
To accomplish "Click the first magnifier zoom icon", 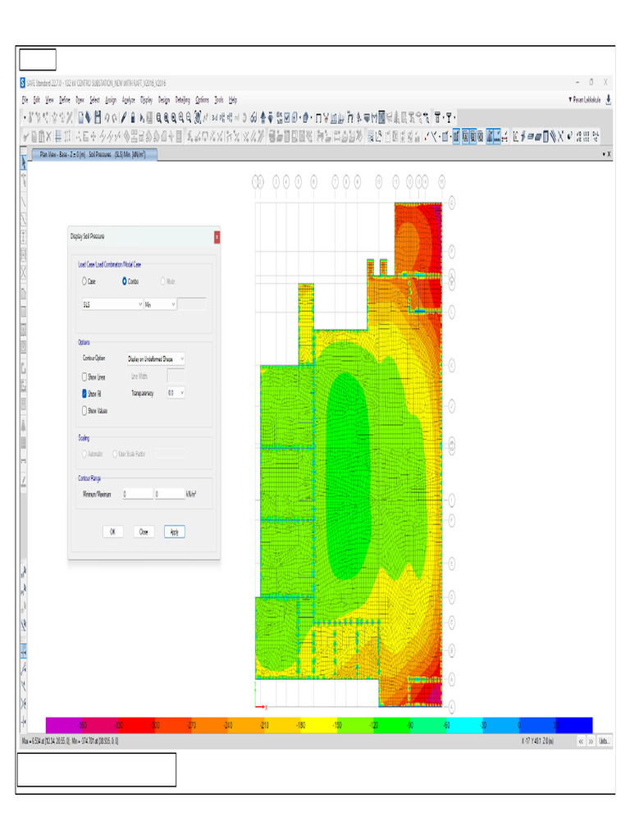I will (158, 118).
